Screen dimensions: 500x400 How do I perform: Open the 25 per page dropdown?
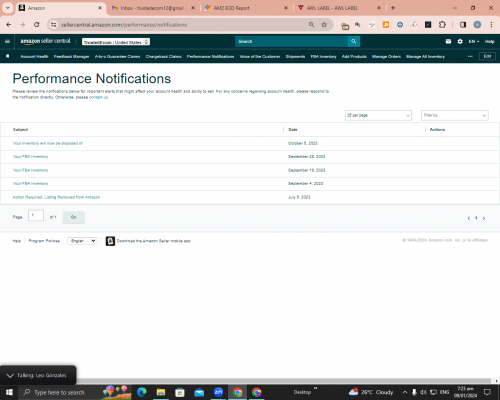378,115
